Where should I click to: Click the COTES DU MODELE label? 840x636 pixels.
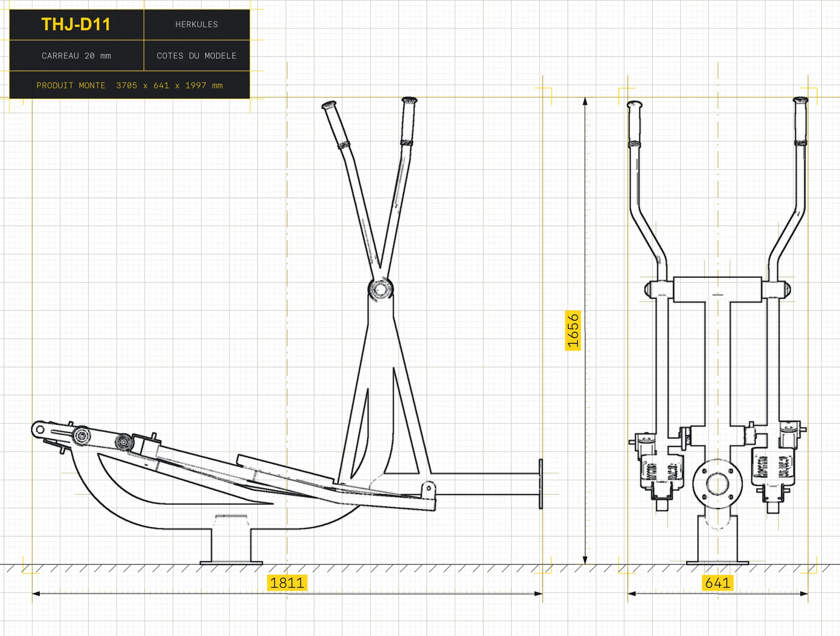(197, 55)
